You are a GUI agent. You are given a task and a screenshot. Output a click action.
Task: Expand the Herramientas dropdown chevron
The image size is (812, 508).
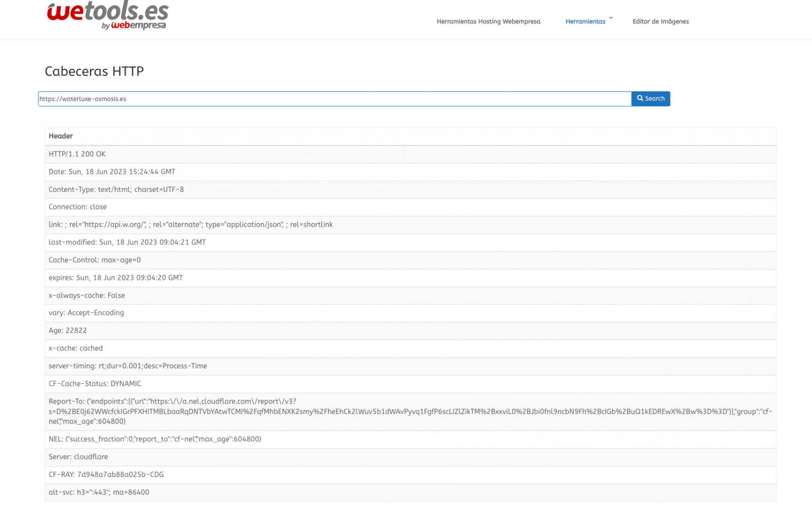point(611,18)
